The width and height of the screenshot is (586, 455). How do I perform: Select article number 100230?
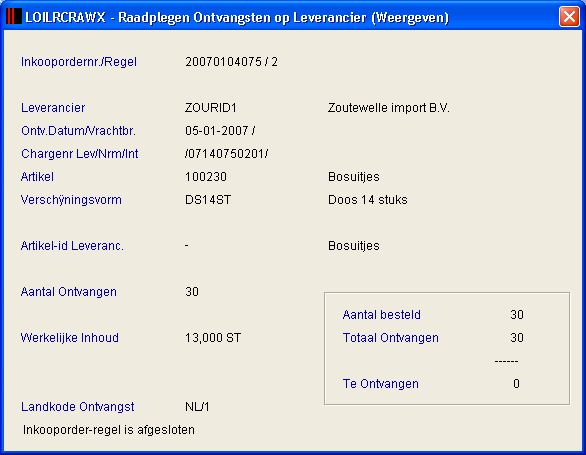coord(206,177)
